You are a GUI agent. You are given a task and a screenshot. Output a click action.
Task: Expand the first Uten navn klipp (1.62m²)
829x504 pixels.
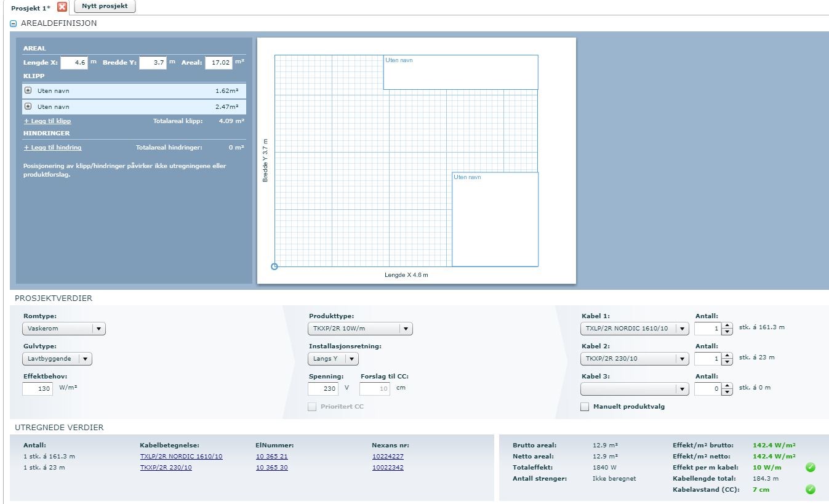coord(28,90)
